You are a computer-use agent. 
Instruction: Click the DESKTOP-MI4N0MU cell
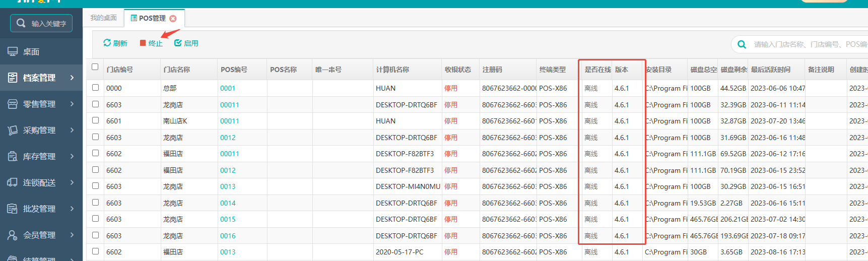(x=408, y=186)
